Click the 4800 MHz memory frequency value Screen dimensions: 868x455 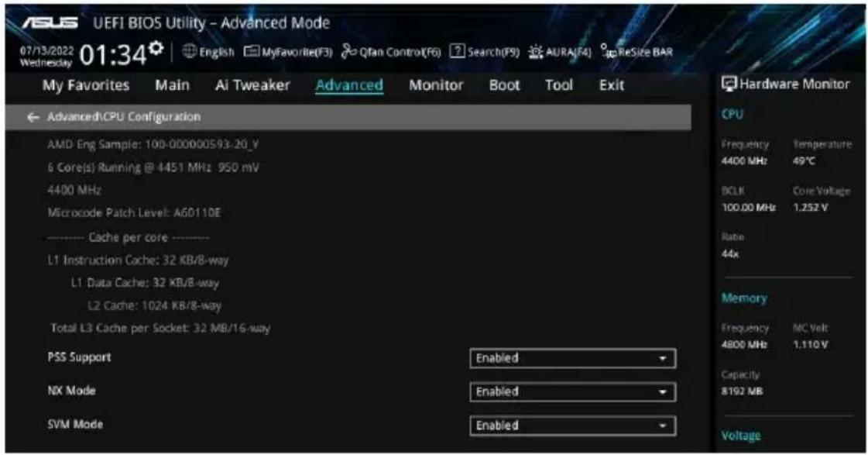pos(745,345)
